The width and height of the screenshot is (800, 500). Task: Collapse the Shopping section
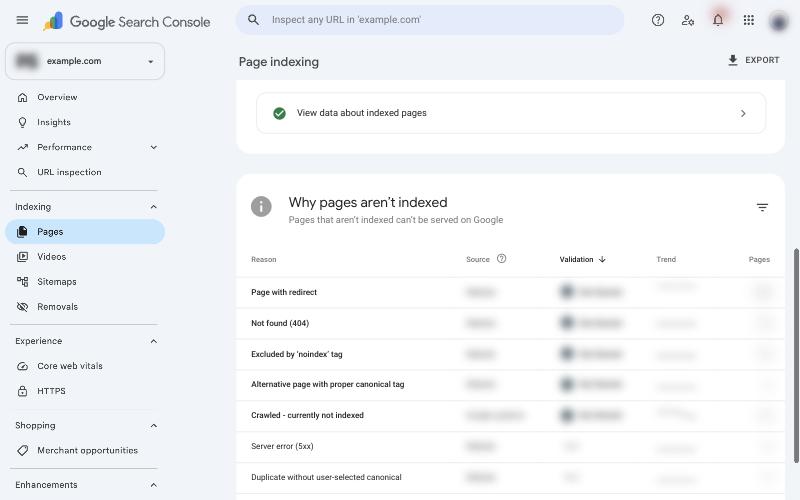click(154, 426)
